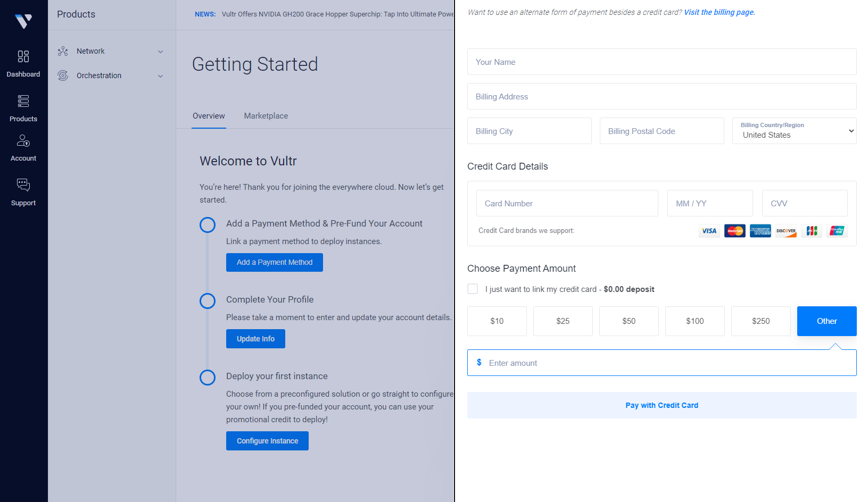Click the UnionPay card brand icon

coord(837,231)
